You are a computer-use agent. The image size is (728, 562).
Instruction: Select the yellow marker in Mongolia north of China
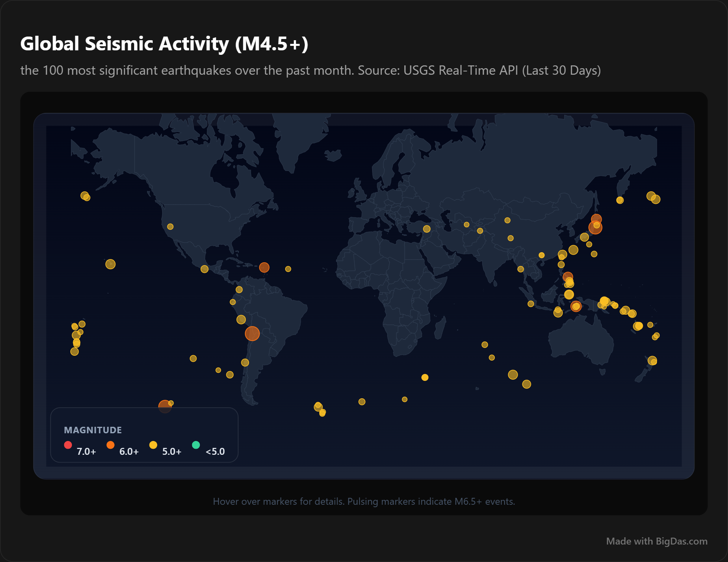tap(507, 220)
